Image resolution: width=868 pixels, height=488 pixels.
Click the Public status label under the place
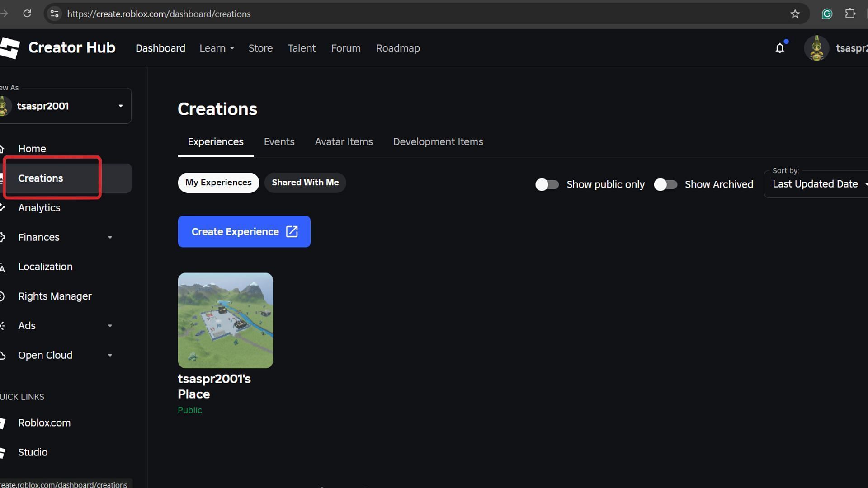[x=190, y=410]
